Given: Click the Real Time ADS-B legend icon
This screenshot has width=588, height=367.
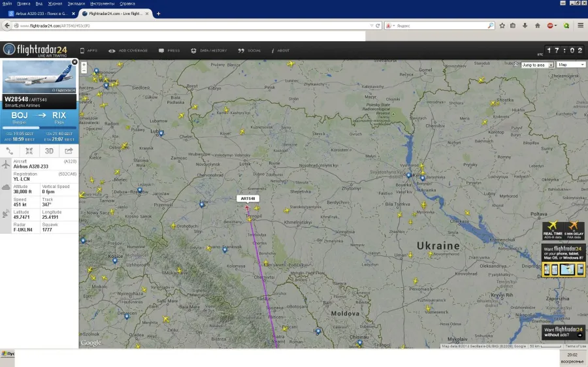Looking at the screenshot, I should click(x=552, y=230).
